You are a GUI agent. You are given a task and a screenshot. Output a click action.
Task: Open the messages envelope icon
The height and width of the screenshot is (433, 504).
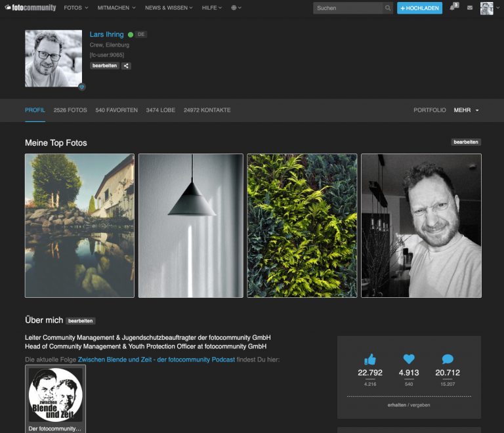point(470,8)
